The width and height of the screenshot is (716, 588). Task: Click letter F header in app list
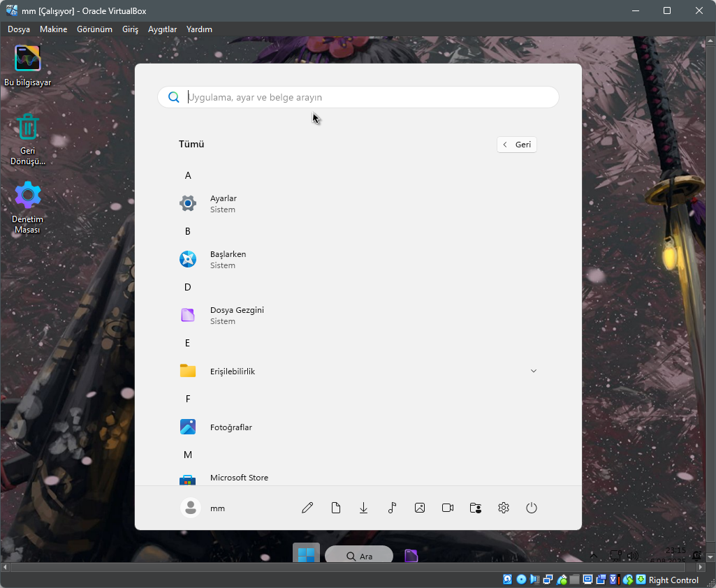click(x=188, y=399)
